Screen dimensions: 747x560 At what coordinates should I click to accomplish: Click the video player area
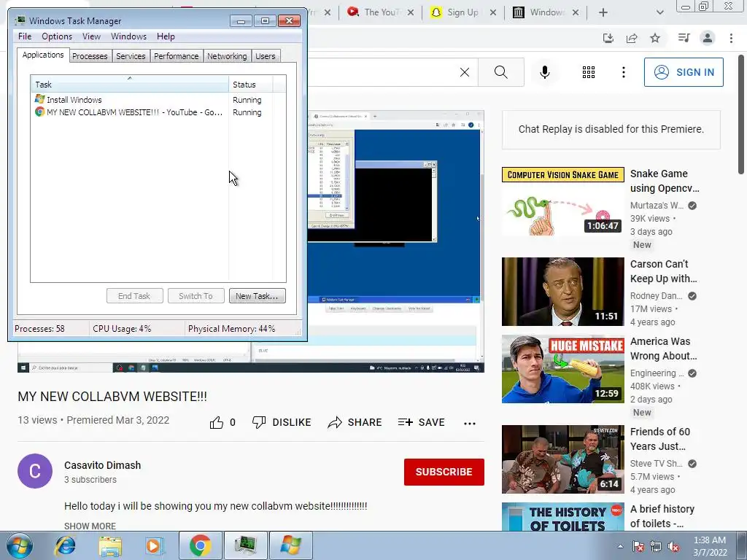point(396,241)
